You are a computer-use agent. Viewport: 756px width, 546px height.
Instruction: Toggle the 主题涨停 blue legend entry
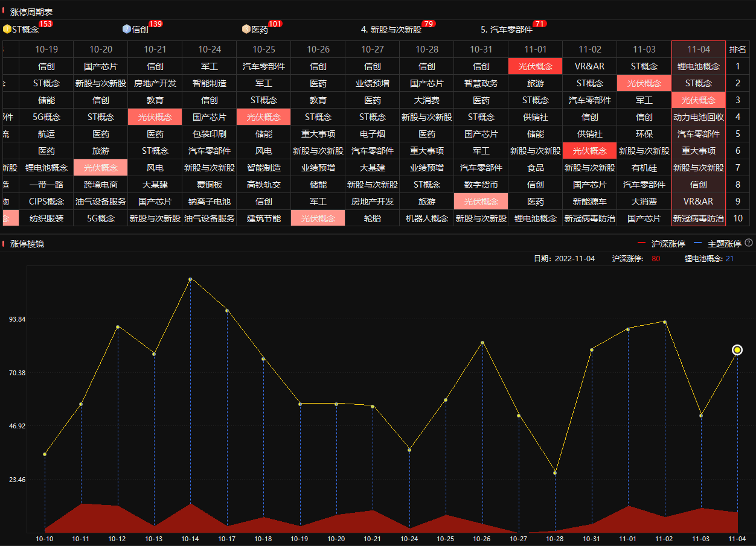click(x=718, y=244)
